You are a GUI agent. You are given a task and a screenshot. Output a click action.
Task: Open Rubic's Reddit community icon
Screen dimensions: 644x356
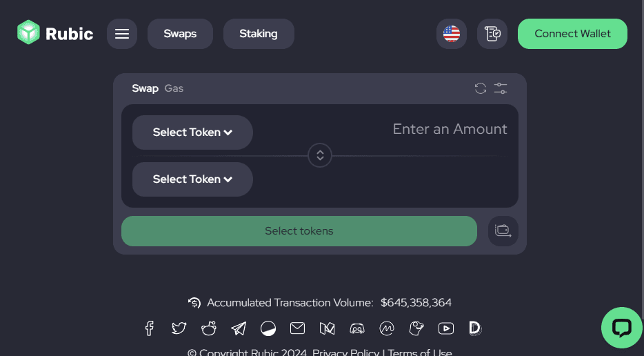click(208, 328)
